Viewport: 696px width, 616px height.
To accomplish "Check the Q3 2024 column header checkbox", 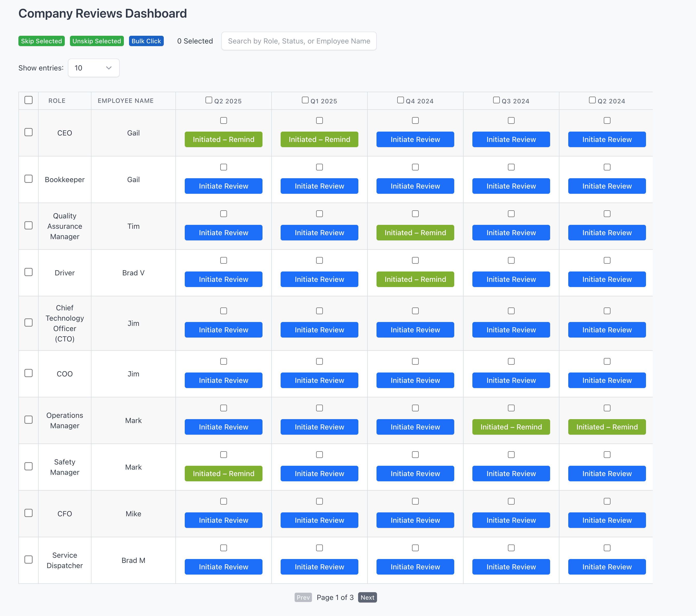I will tap(496, 100).
